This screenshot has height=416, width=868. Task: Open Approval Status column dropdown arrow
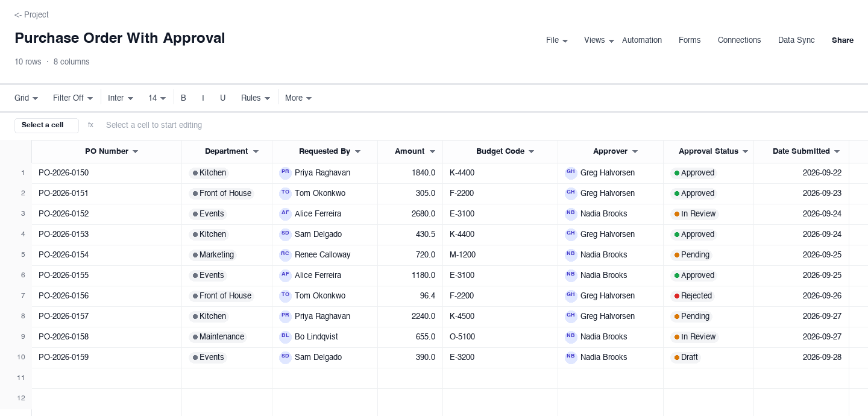pyautogui.click(x=746, y=152)
